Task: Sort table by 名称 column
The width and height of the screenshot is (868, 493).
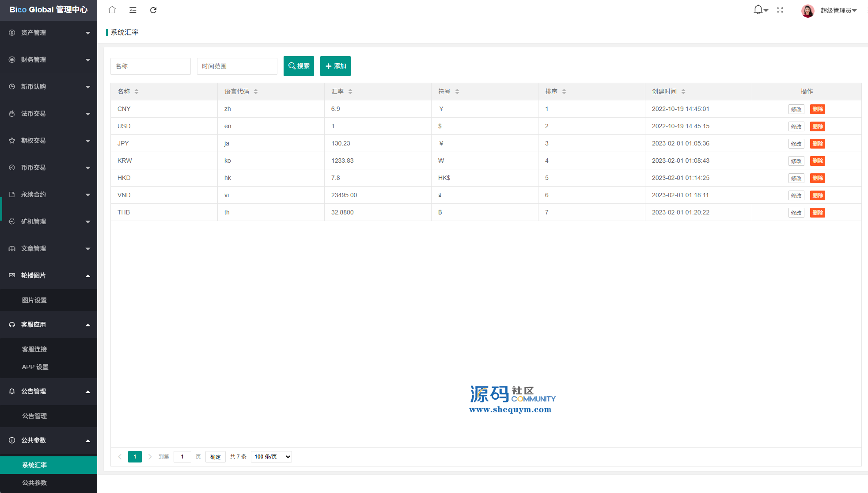Action: 136,92
